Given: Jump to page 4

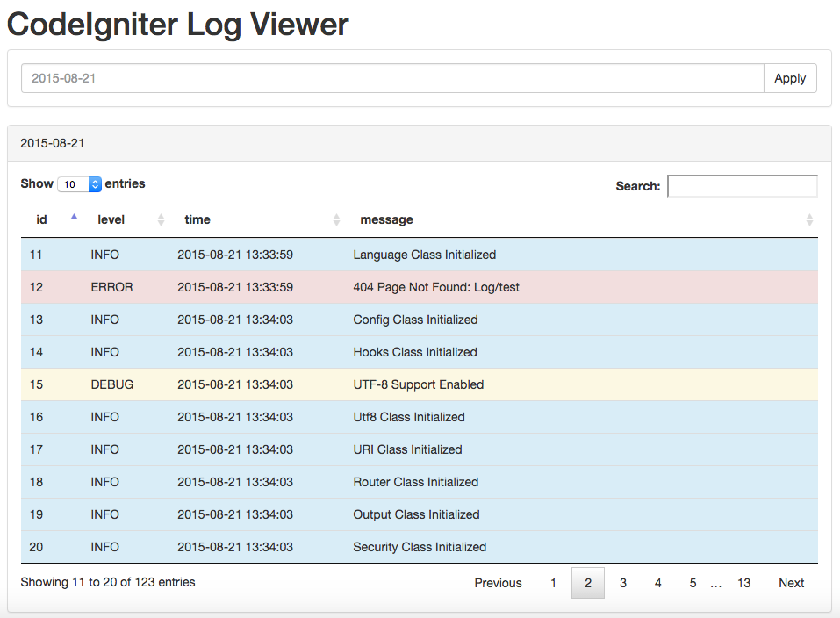Looking at the screenshot, I should coord(657,583).
